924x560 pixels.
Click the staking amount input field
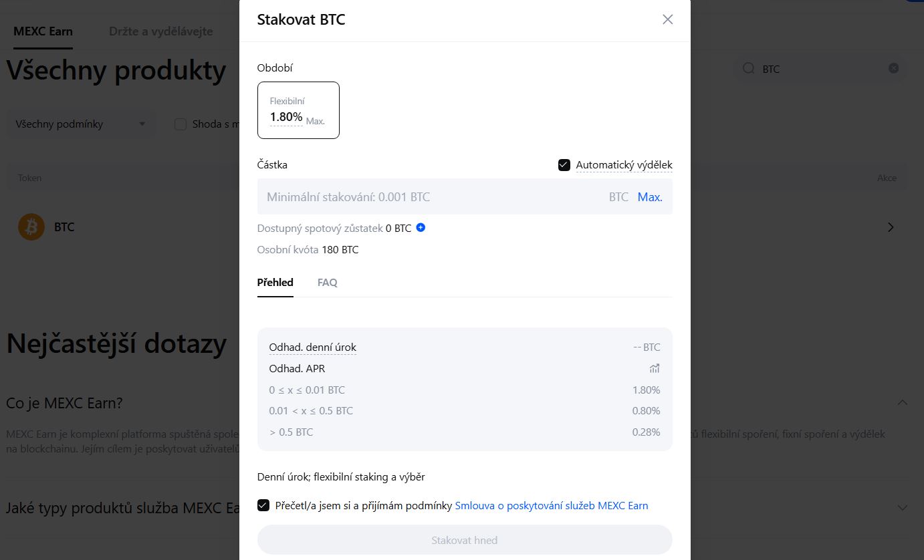(x=435, y=196)
